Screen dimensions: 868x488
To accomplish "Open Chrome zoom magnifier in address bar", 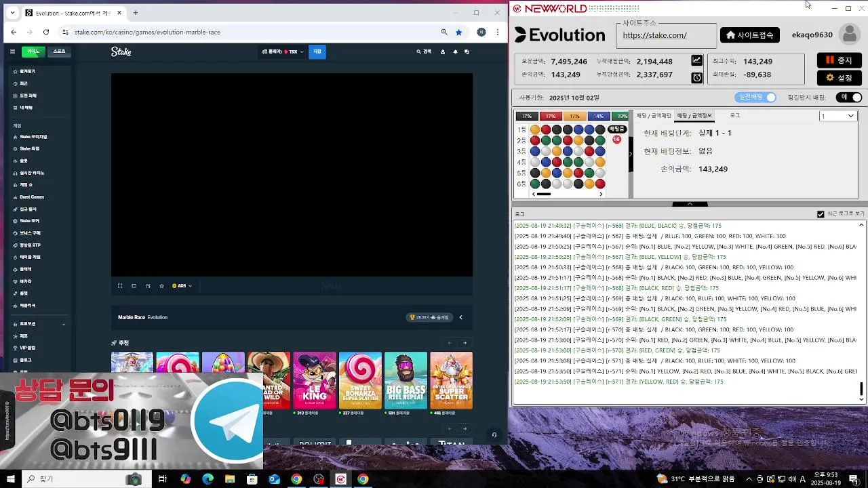I will 444,32.
